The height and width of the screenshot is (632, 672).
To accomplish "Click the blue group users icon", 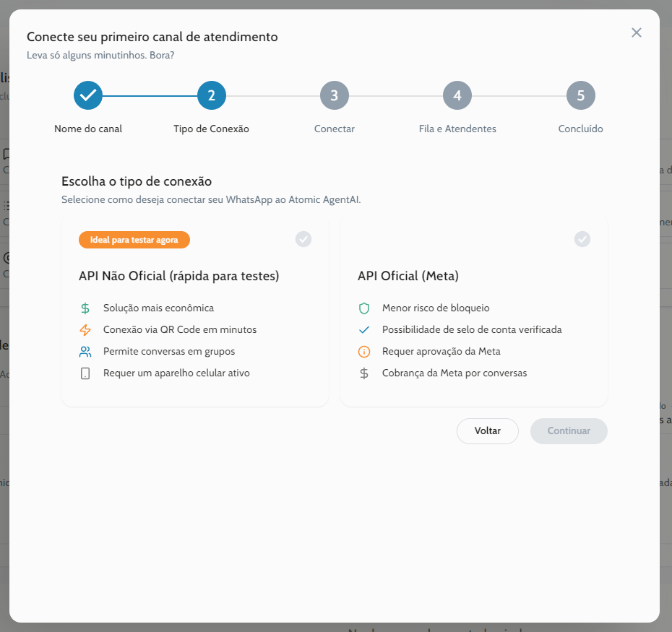I will point(85,352).
